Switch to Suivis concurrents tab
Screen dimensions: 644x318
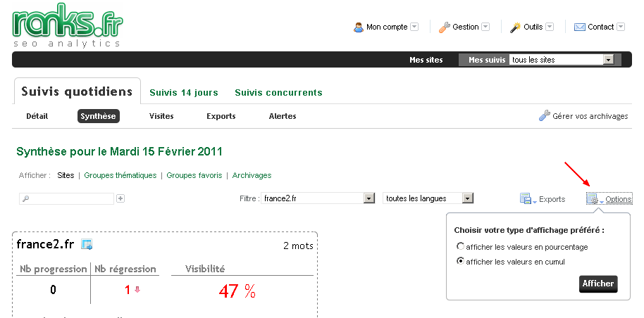click(278, 93)
